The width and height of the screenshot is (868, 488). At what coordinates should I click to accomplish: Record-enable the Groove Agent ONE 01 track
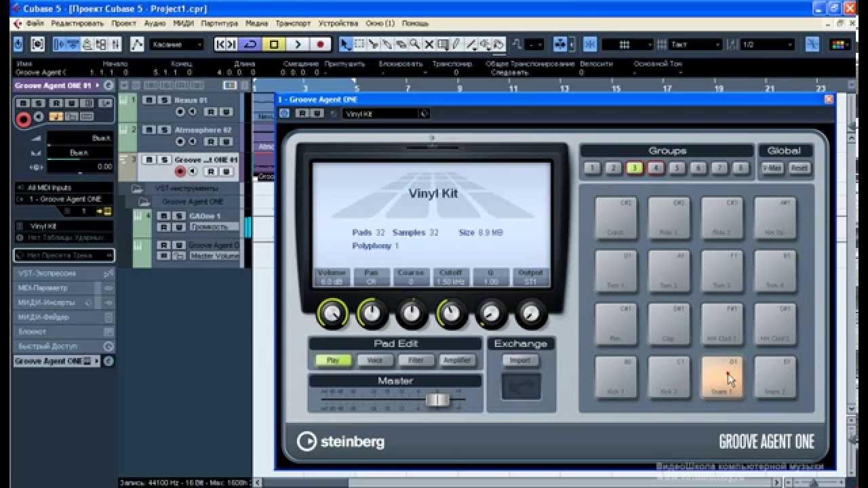tap(180, 171)
